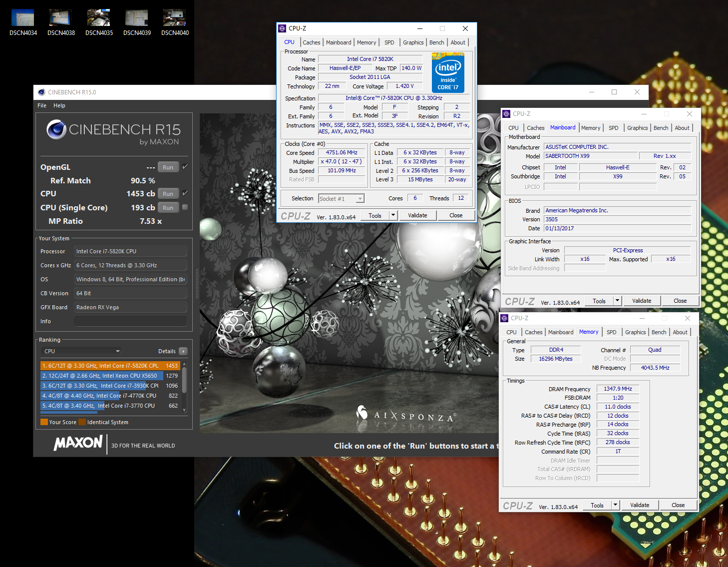Click the GFX Board field
Viewport: 728px width, 567px height.
tap(131, 307)
